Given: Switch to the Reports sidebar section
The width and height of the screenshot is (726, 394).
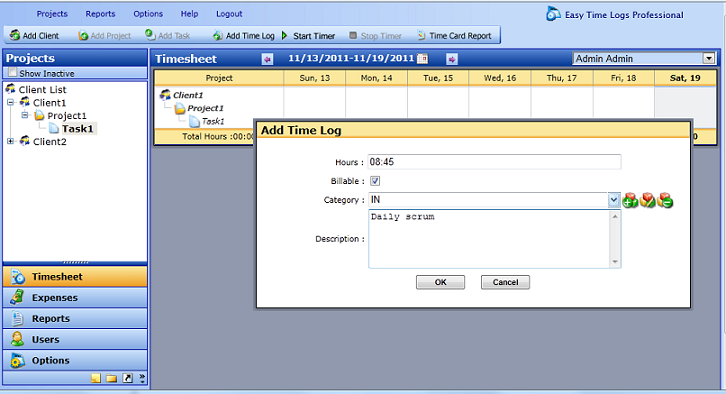Looking at the screenshot, I should point(75,319).
